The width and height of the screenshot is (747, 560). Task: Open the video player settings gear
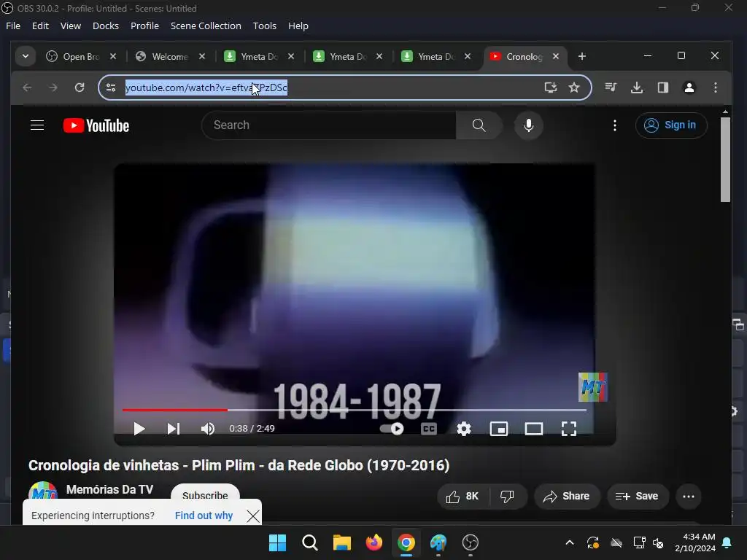pyautogui.click(x=463, y=429)
